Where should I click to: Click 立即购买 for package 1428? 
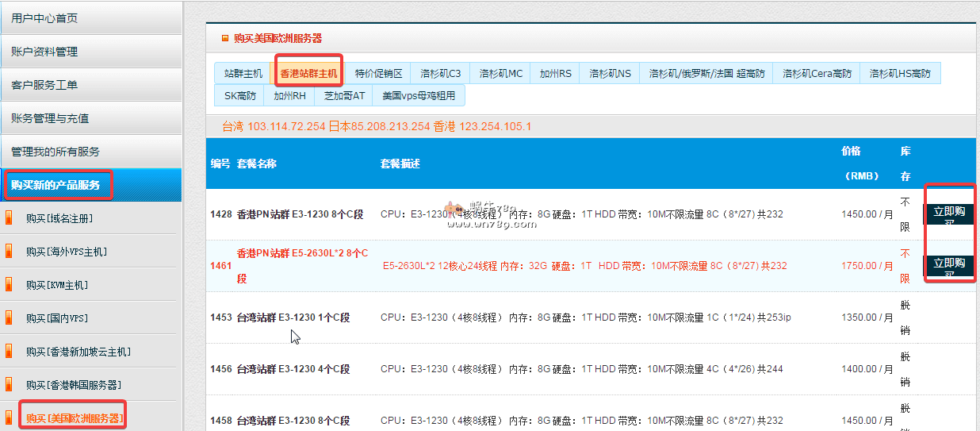click(x=948, y=214)
